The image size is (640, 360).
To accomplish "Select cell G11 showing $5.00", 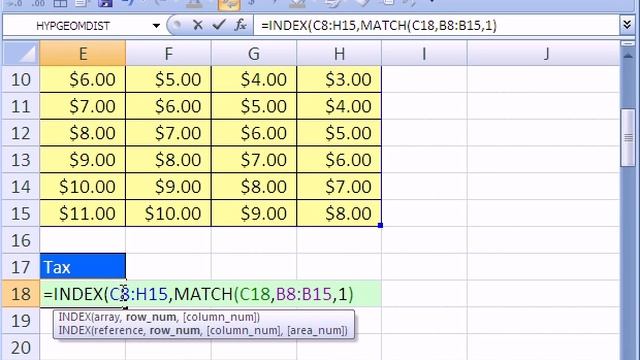I will point(254,106).
